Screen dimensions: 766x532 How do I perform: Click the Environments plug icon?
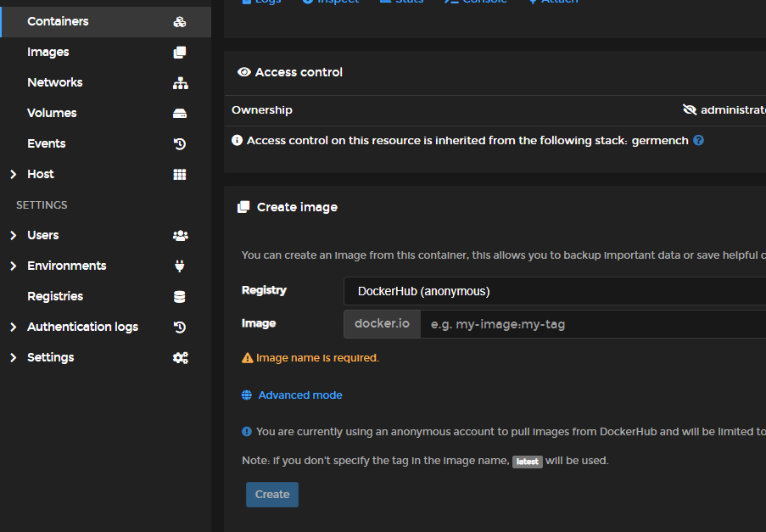click(180, 266)
